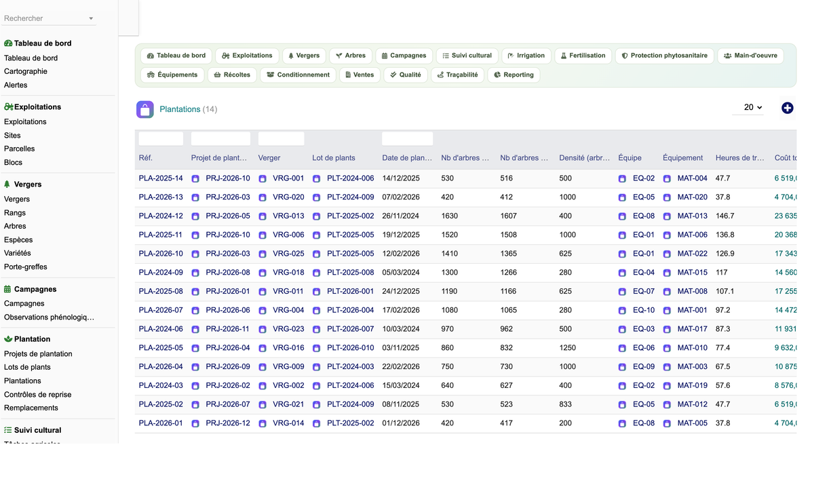
Task: Sort by Lot de plants column header
Action: point(334,158)
